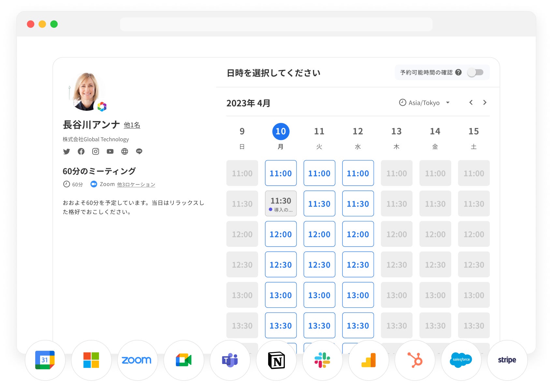
Task: Book the 12:30 slot on Tuesday 11
Action: [x=319, y=264]
